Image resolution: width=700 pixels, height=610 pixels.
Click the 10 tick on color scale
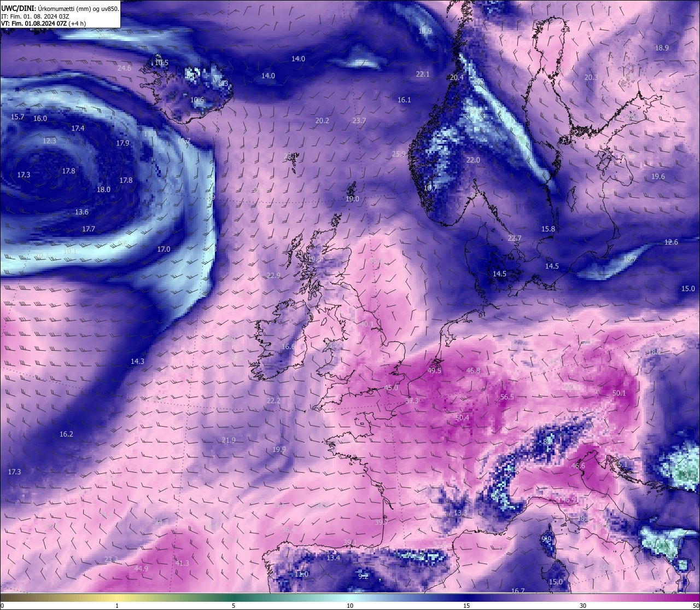pos(350,606)
